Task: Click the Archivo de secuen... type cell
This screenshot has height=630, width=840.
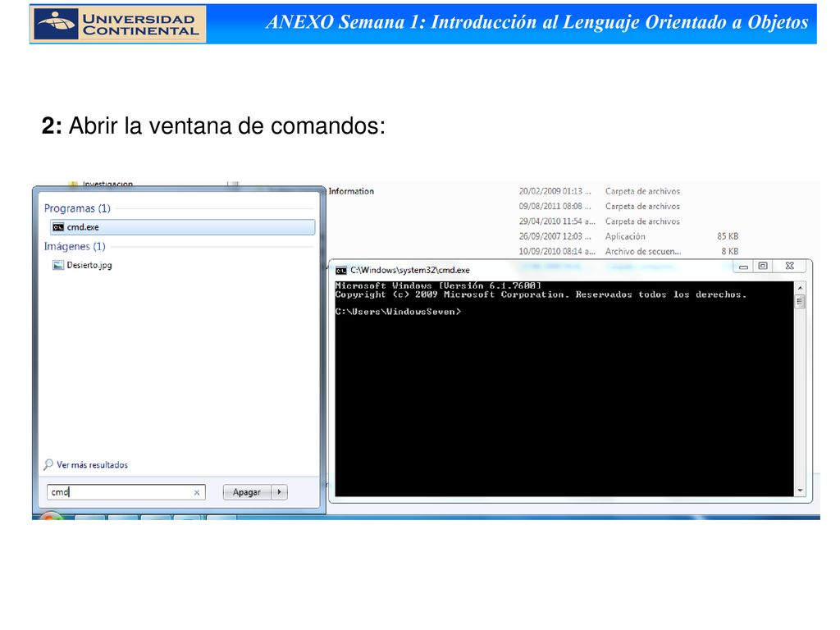Action: coord(643,251)
